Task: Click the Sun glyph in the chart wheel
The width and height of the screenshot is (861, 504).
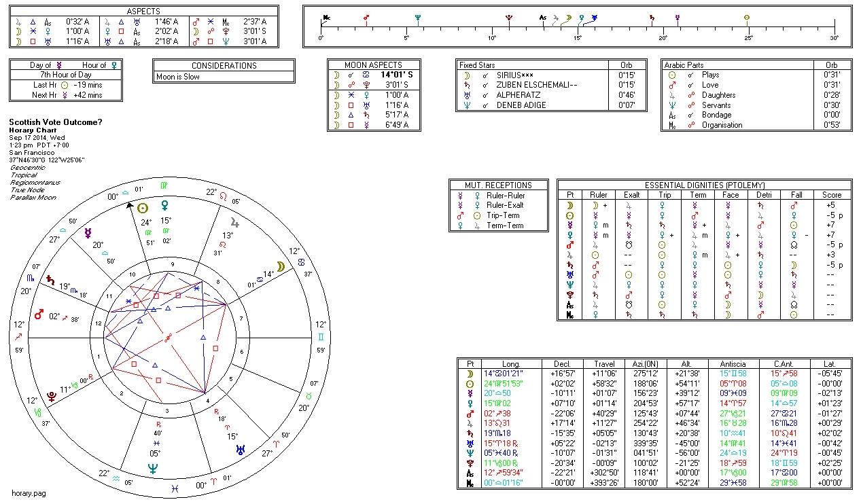Action: tap(143, 209)
